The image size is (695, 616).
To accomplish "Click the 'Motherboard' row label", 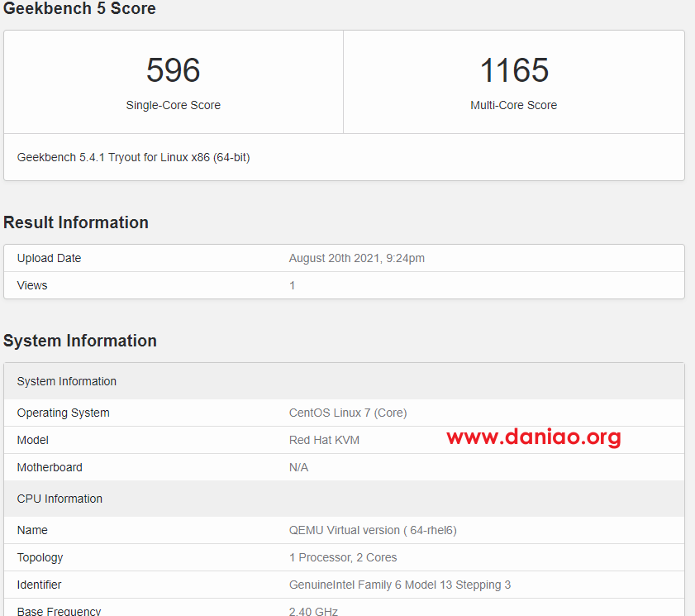I will coord(50,467).
